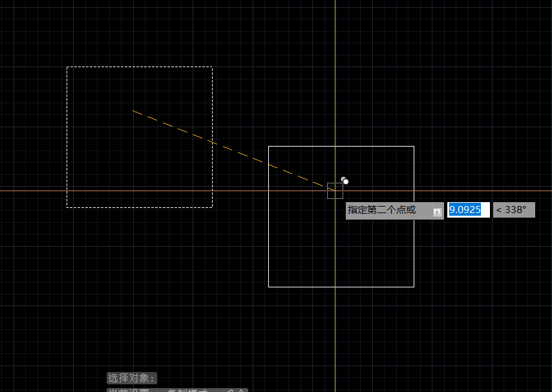
Task: Pick the top-right corner of the solid rectangle
Action: click(414, 147)
